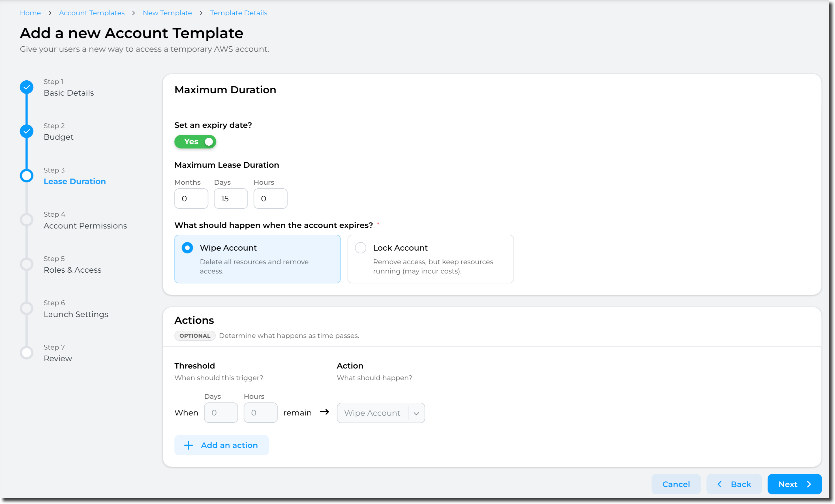This screenshot has width=835, height=504.
Task: Select the Lock Account radio option
Action: (361, 247)
